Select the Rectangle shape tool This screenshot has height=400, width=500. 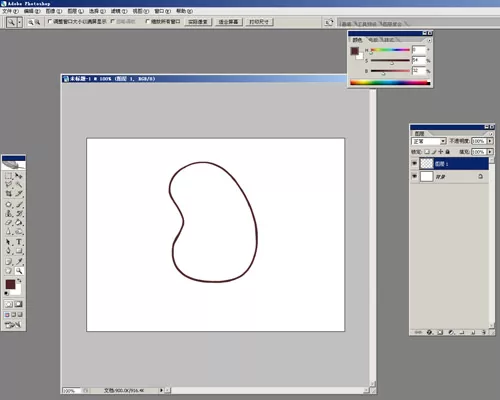click(19, 251)
